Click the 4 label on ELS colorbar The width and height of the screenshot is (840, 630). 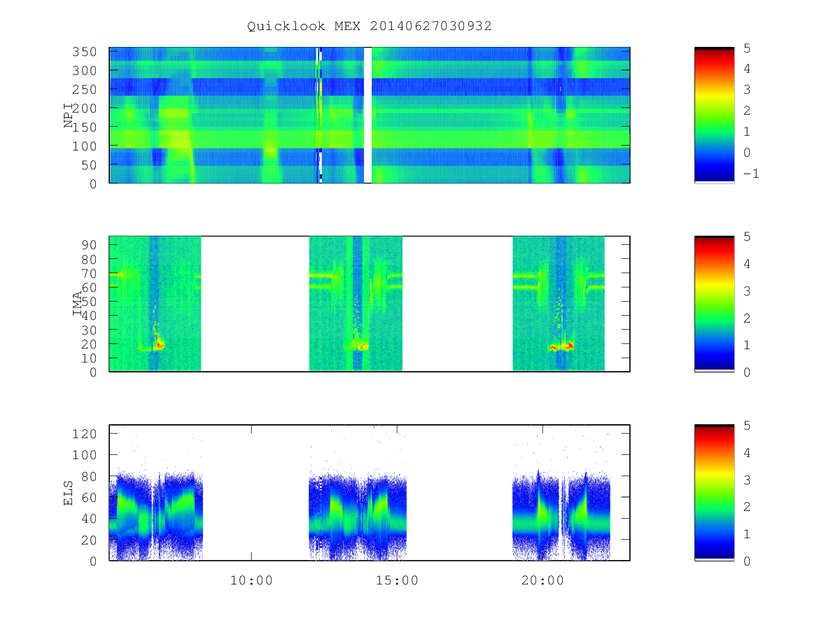[x=746, y=452]
